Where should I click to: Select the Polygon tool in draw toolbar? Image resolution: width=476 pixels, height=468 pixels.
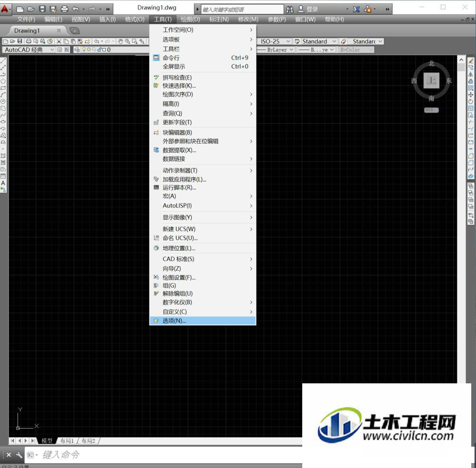click(3, 81)
